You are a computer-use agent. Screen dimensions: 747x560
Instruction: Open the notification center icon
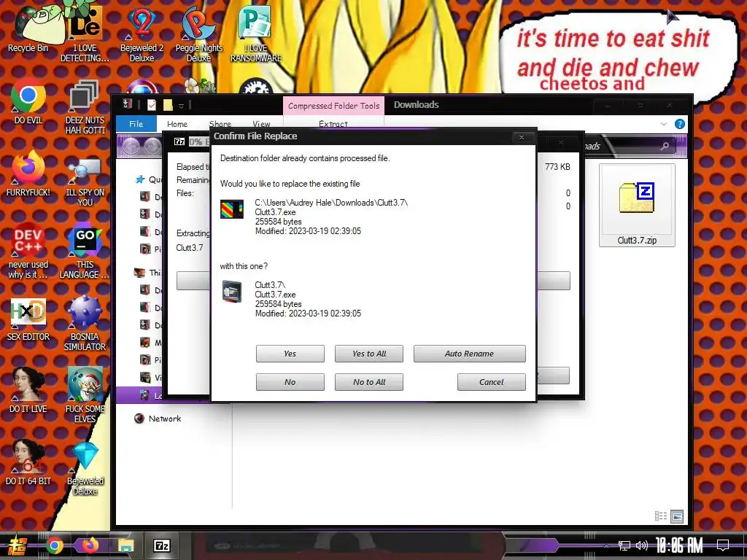click(x=723, y=545)
